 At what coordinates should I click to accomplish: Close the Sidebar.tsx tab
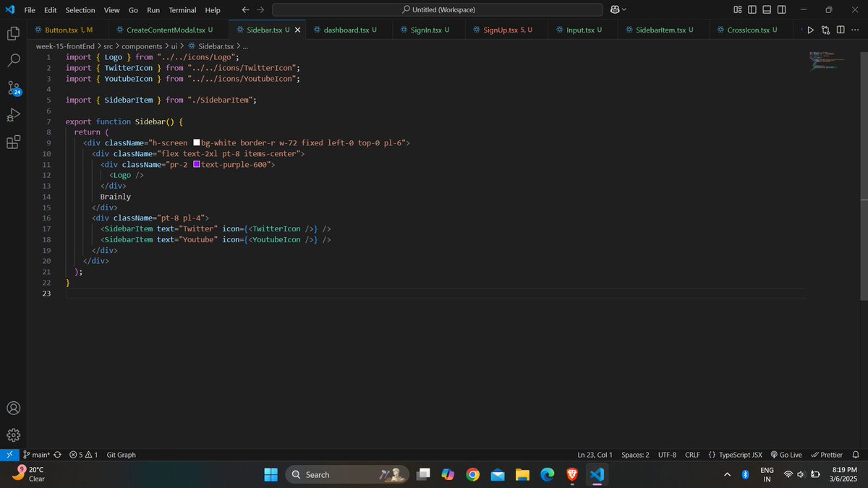coord(297,30)
